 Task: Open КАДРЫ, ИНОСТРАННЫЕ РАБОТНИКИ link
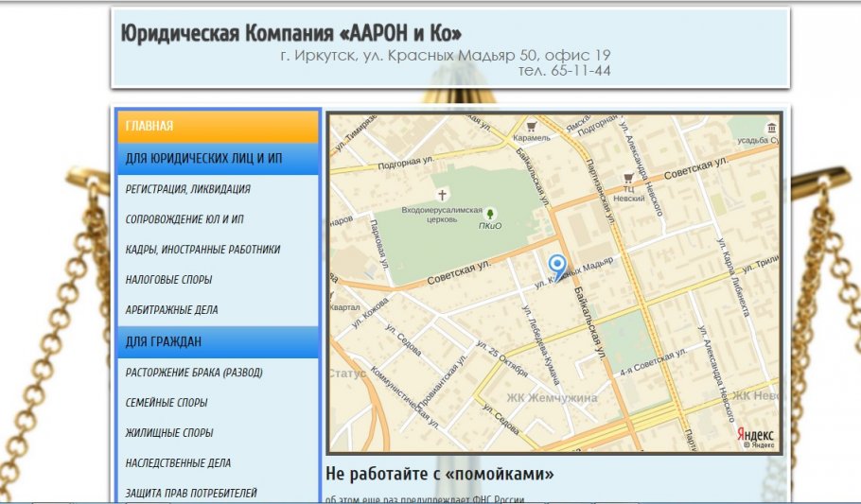[202, 250]
